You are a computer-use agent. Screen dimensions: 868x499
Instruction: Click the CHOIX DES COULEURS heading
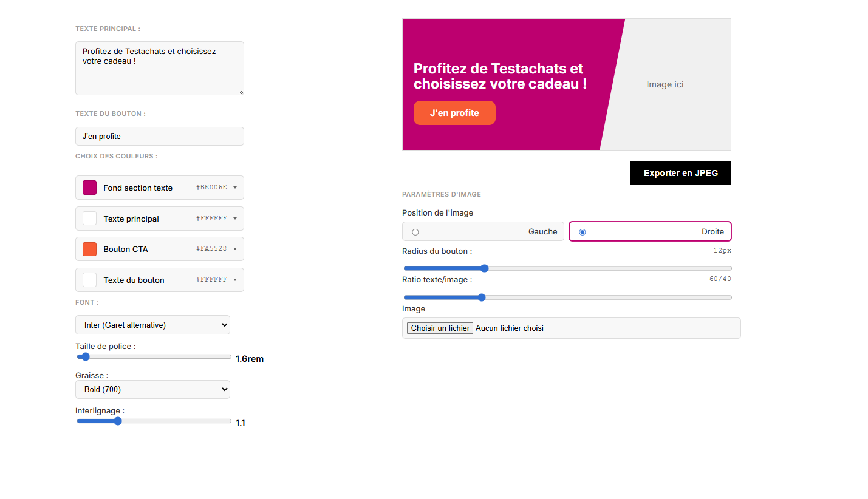[x=117, y=156]
